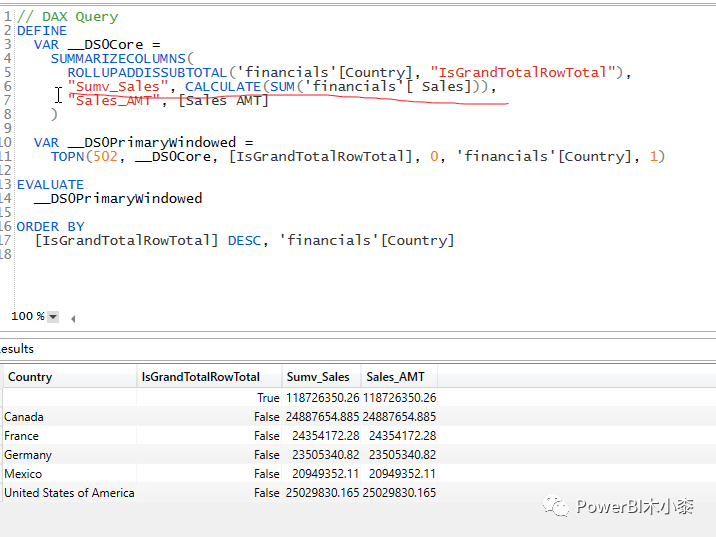Viewport: 716px width, 537px height.
Task: Switch to the Results tab
Action: coord(17,349)
